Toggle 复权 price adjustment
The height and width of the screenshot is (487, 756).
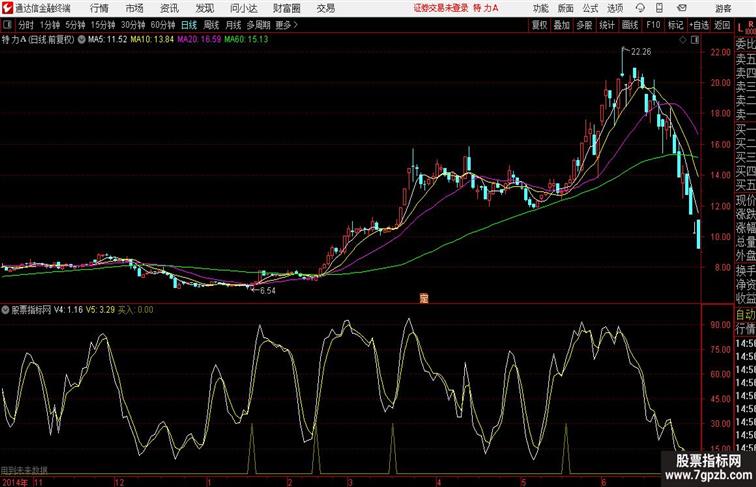pyautogui.click(x=540, y=25)
